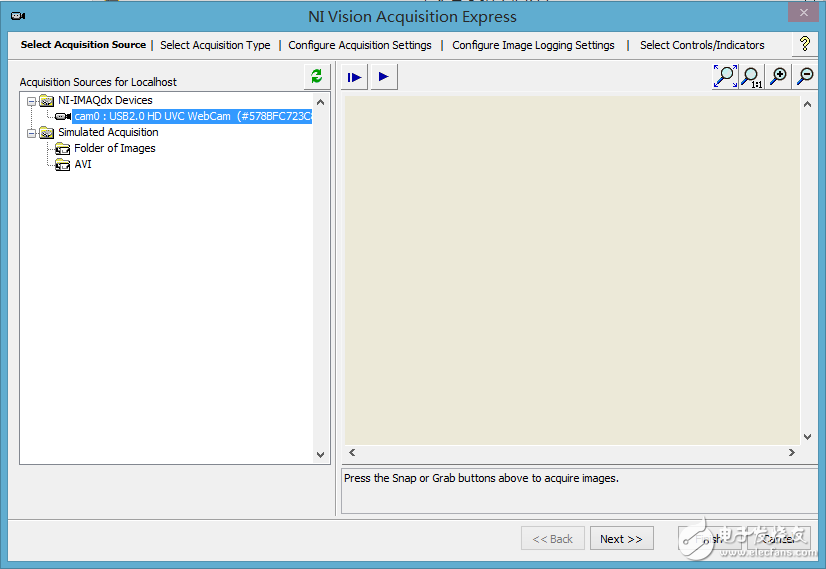This screenshot has height=569, width=826.
Task: Click the Next >> button
Action: pyautogui.click(x=622, y=538)
